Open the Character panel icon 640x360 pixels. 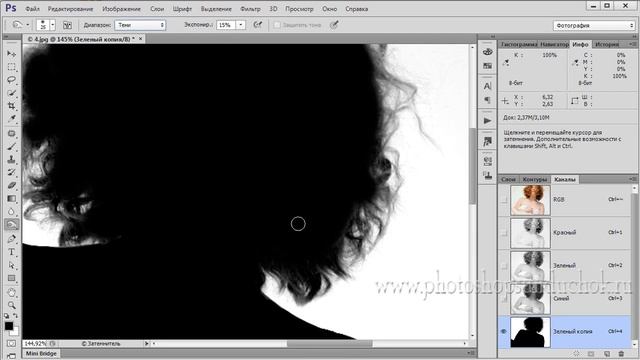tap(487, 86)
